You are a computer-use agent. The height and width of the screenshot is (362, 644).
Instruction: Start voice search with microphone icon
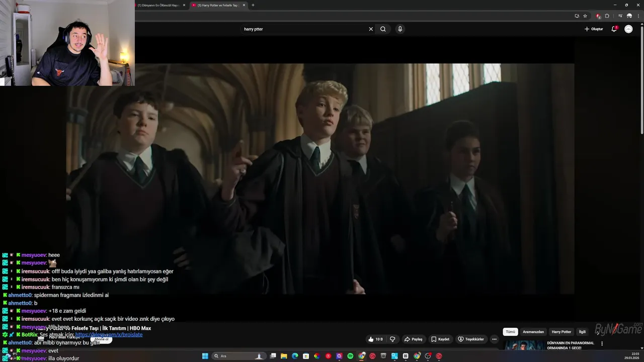(400, 29)
